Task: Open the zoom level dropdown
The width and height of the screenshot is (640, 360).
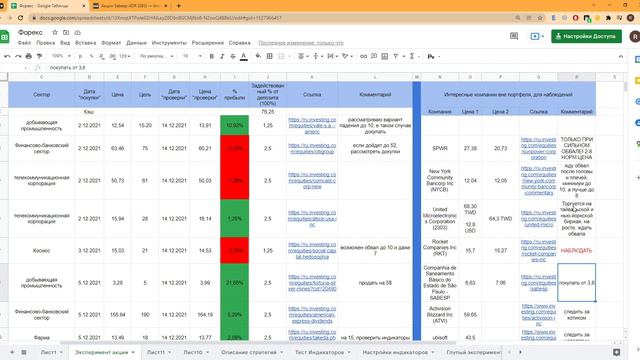Action: pos(61,56)
